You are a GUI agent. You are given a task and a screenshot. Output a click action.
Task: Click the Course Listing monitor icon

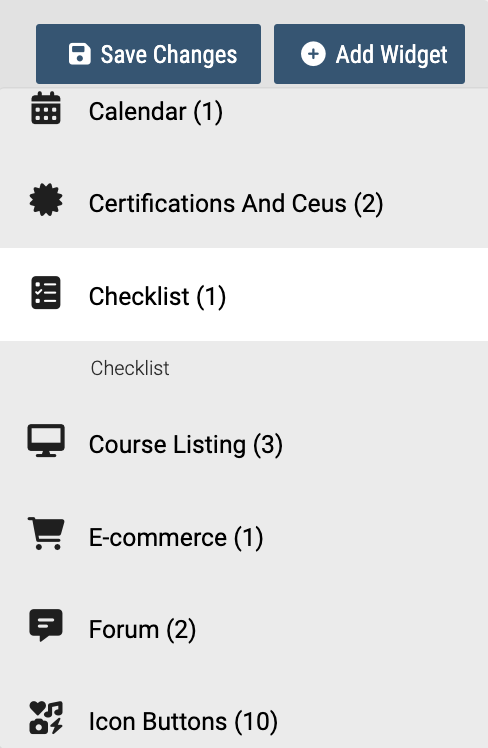[46, 440]
